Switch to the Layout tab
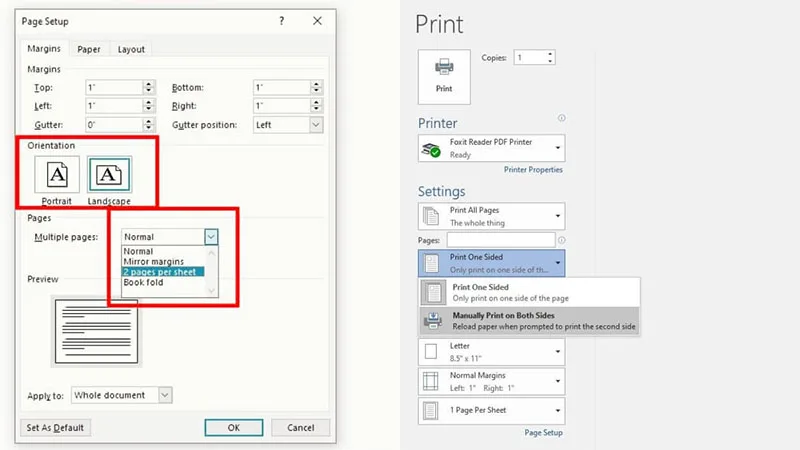The width and height of the screenshot is (800, 450). click(x=131, y=49)
